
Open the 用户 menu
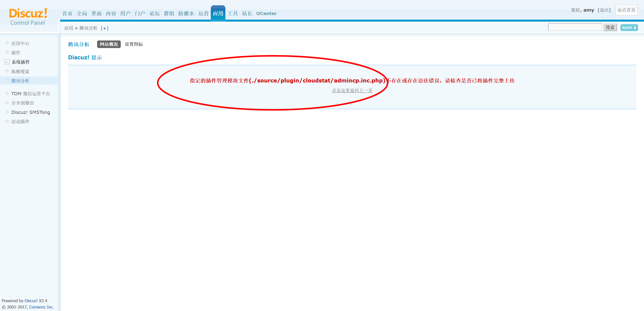pos(125,14)
